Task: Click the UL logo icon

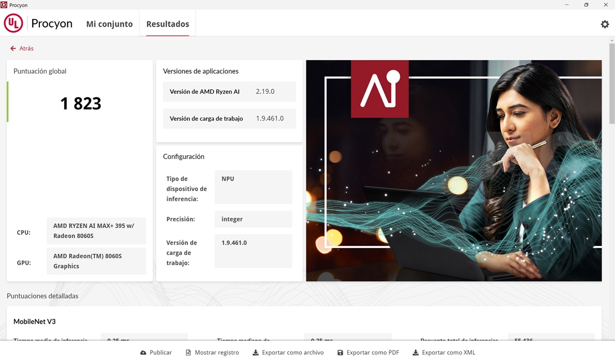Action: [13, 23]
